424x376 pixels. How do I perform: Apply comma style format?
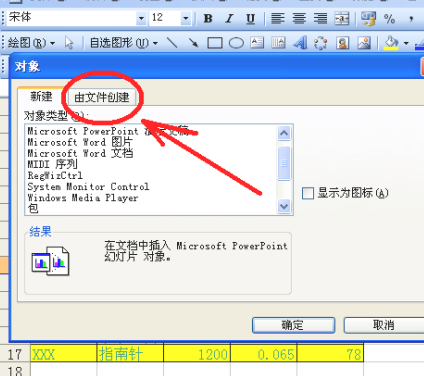coord(411,18)
